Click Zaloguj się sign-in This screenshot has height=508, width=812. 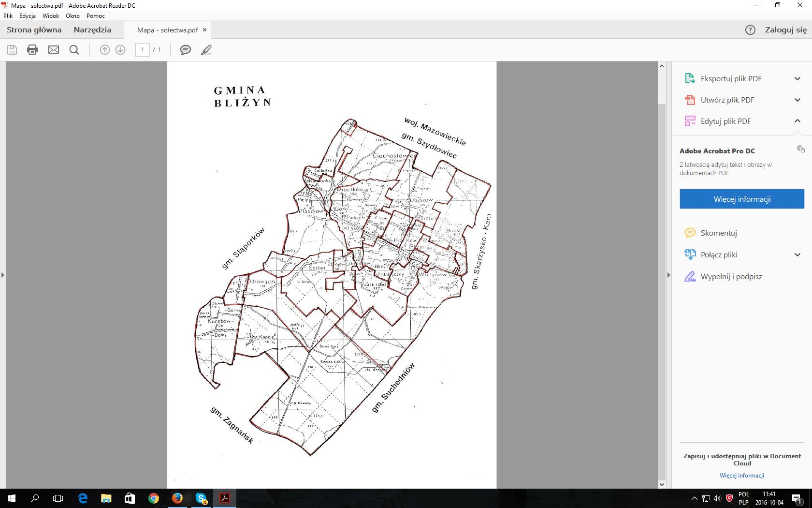tap(786, 30)
